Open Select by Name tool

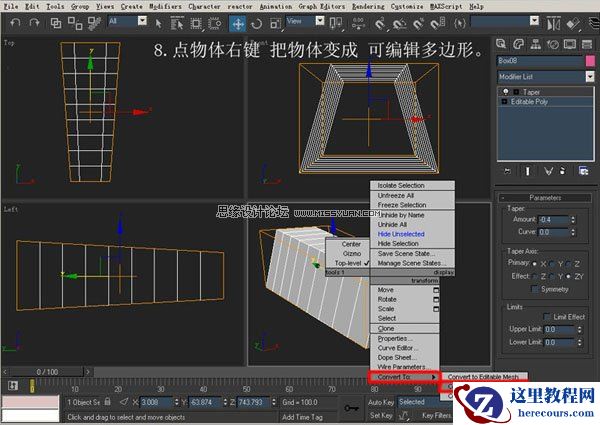tap(177, 24)
